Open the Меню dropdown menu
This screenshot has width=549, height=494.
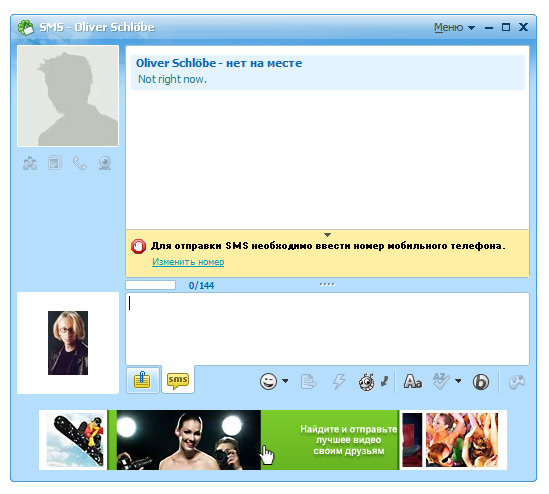point(454,27)
